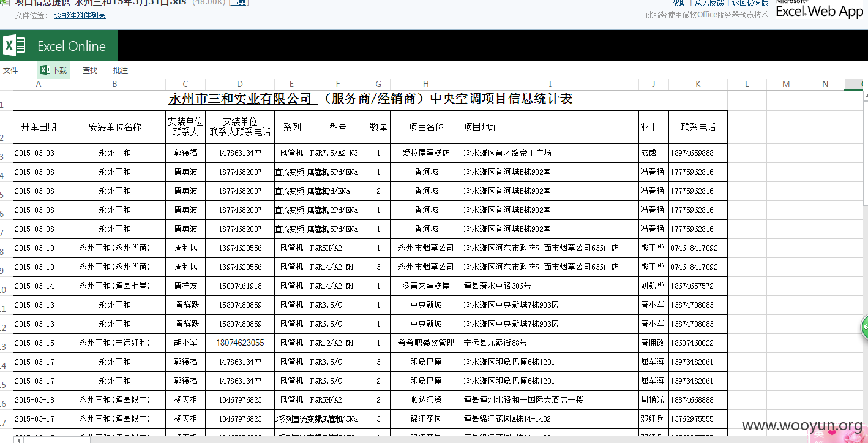Select column J header
868x443 pixels.
(654, 84)
